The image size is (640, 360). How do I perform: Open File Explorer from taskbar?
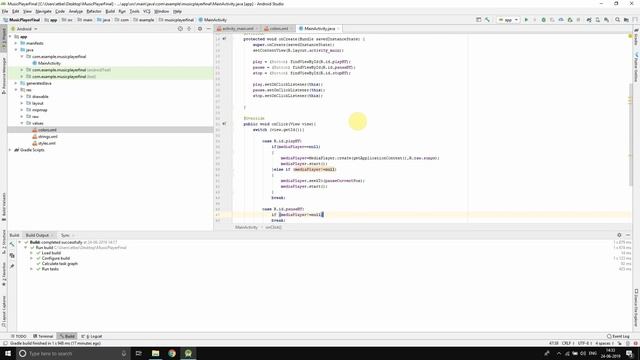coord(155,353)
